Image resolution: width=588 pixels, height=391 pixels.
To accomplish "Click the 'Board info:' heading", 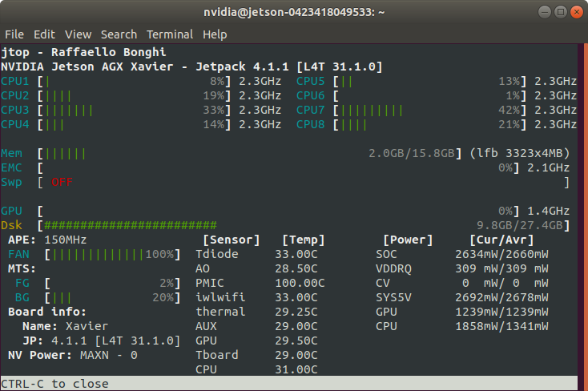I will coord(47,312).
